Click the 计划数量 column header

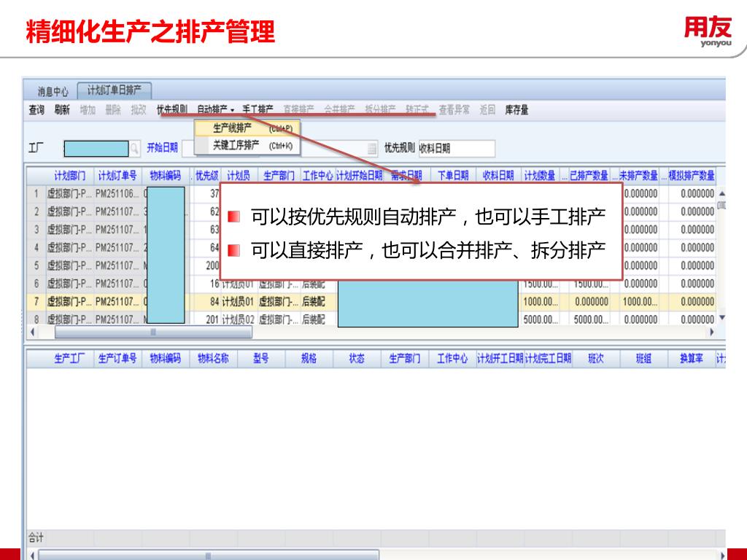pos(540,176)
